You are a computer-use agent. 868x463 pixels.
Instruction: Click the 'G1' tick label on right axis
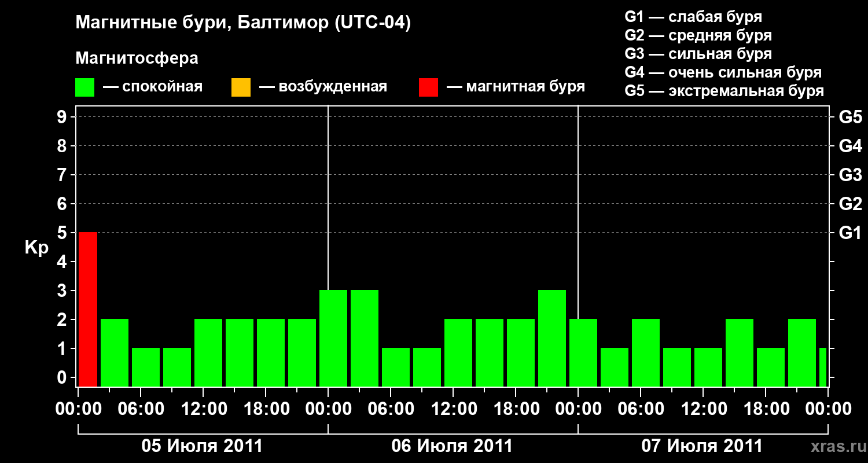[850, 233]
